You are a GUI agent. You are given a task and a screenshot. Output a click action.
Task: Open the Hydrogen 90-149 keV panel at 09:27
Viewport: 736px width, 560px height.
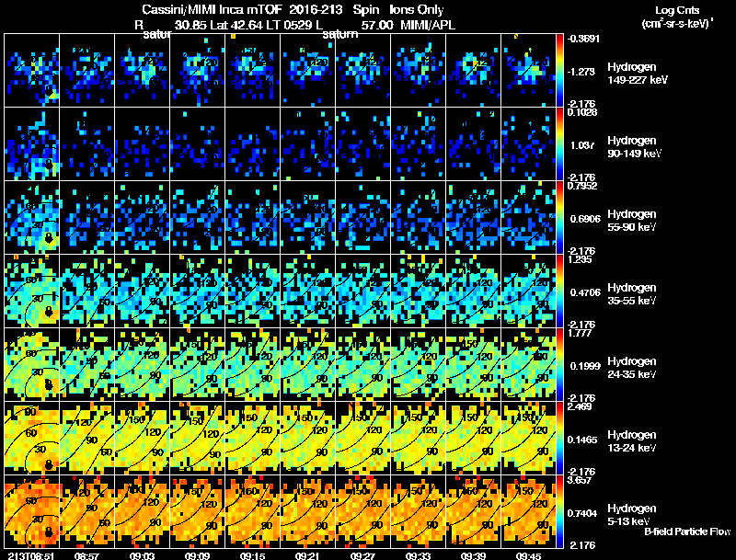point(362,144)
